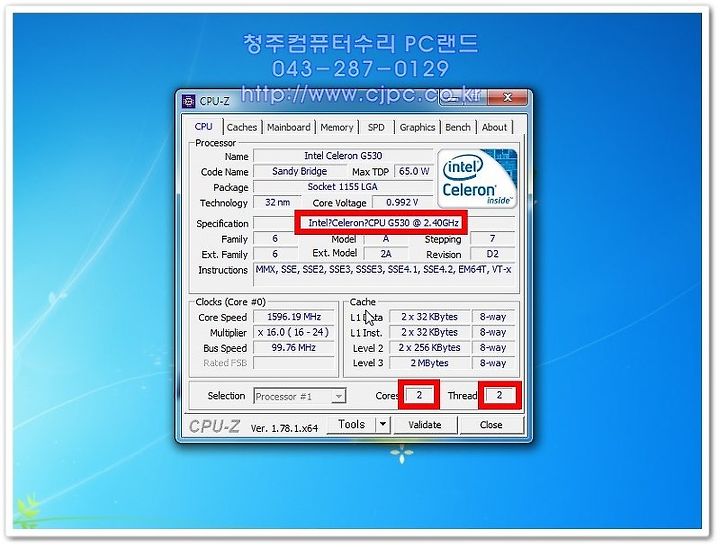The image size is (720, 547).
Task: Click the empty Rated FSB field
Action: coord(294,363)
